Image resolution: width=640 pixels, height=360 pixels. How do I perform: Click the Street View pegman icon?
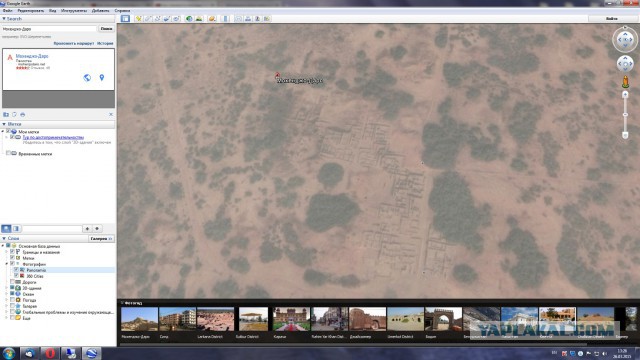625,82
